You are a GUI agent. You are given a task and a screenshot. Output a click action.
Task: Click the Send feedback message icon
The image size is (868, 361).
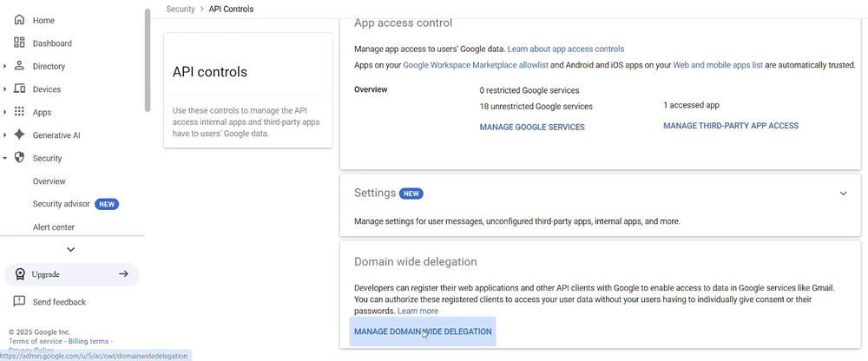pyautogui.click(x=19, y=301)
